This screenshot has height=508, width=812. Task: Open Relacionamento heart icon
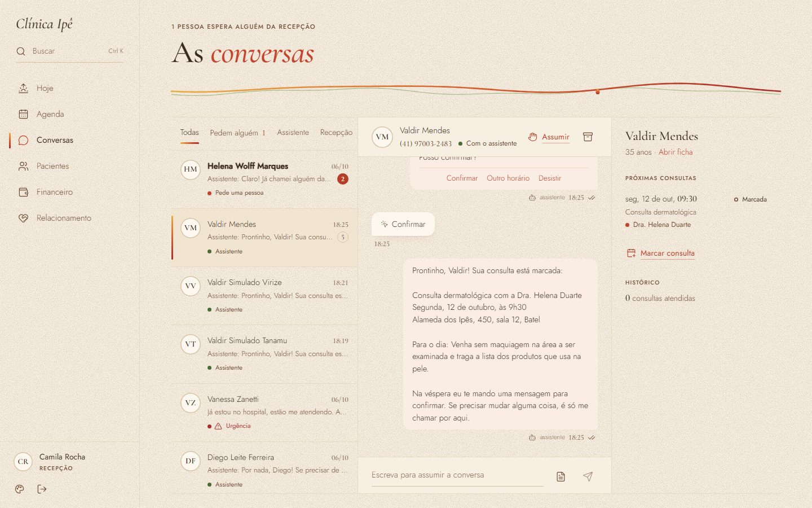(23, 218)
